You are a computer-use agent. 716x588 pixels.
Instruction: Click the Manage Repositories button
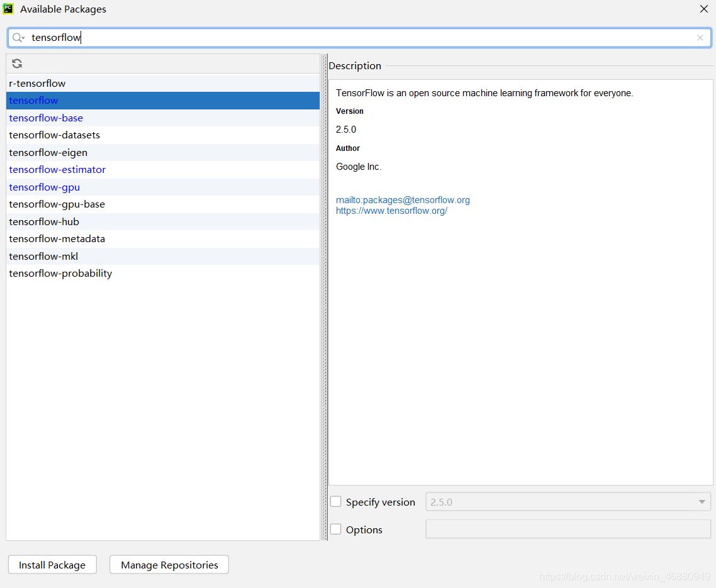point(169,565)
